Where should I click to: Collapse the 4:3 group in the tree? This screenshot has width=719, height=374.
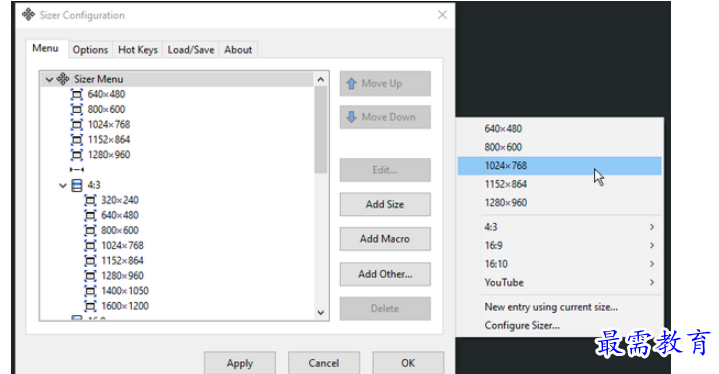click(x=63, y=186)
